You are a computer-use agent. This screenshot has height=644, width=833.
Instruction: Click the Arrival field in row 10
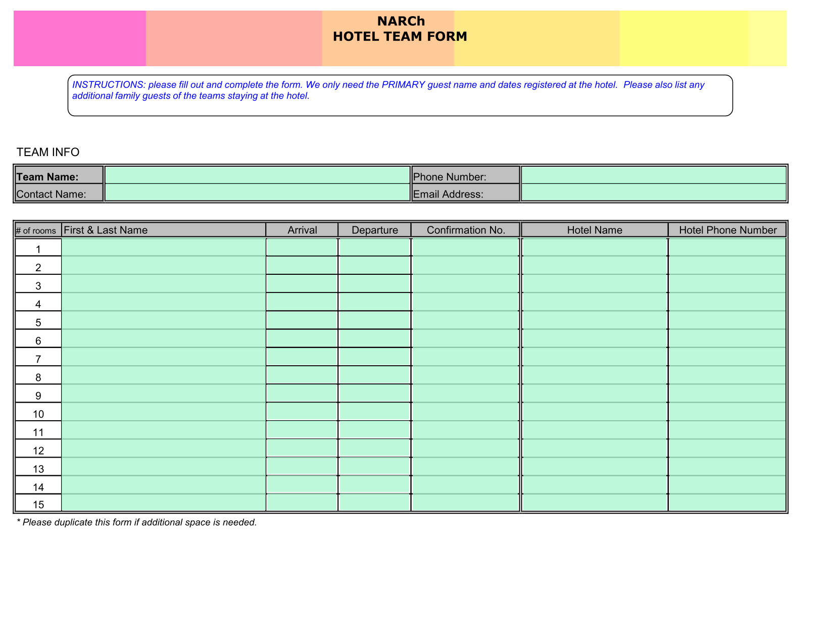click(x=302, y=412)
